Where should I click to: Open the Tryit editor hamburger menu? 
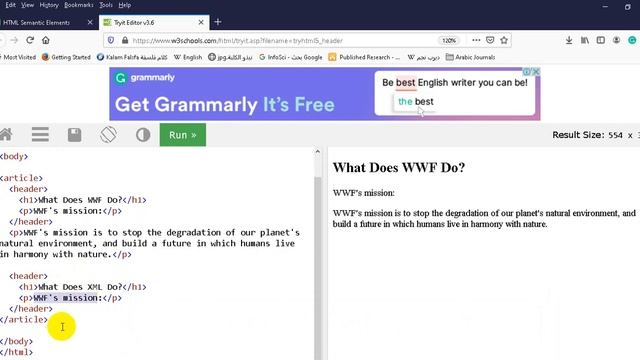click(x=40, y=135)
